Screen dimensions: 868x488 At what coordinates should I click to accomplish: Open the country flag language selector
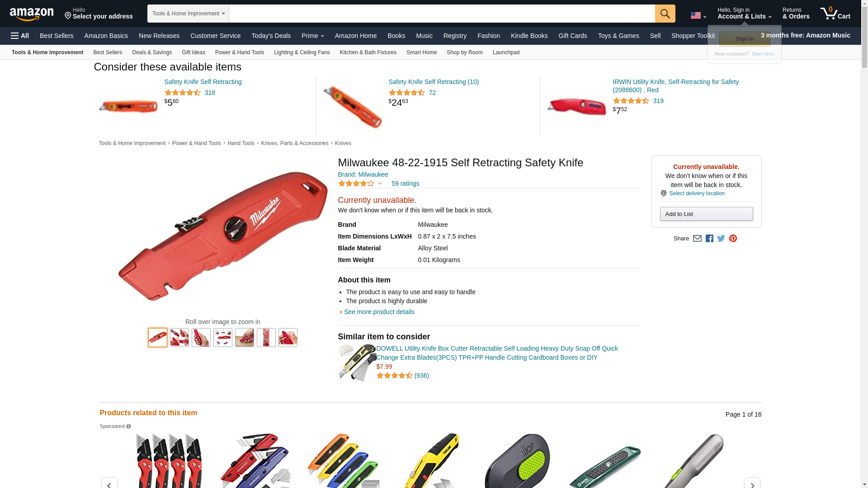[x=698, y=16]
